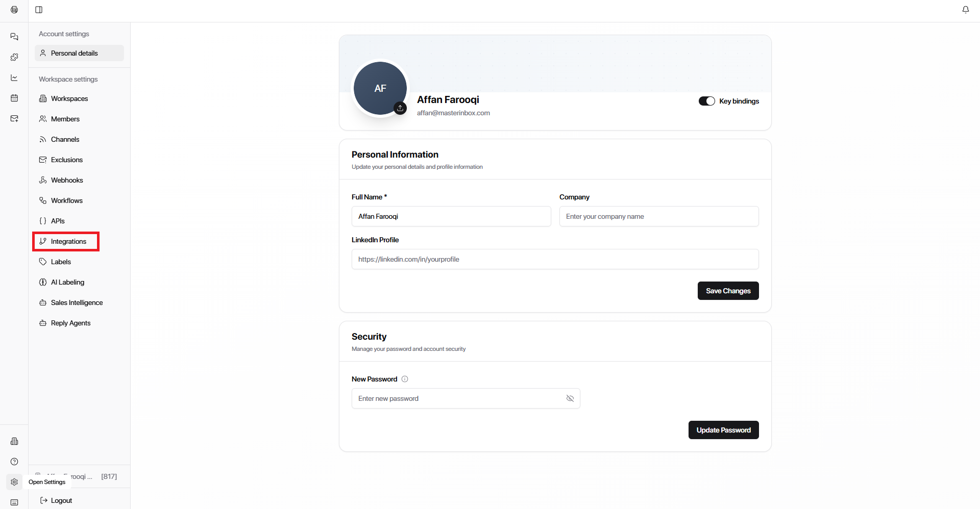Open Integrations in settings menu
Screen dimensions: 980x509
pyautogui.click(x=68, y=241)
